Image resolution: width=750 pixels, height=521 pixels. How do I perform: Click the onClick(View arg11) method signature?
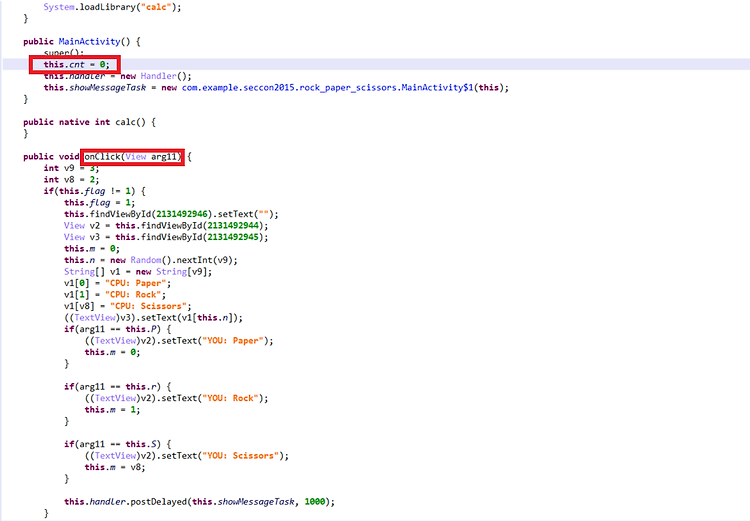coord(133,156)
